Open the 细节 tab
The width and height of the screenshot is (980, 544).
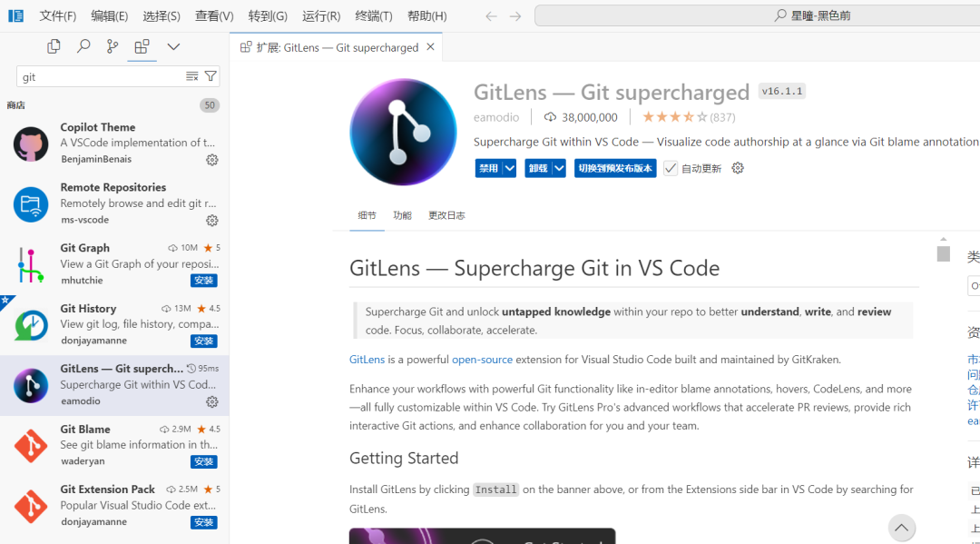coord(367,216)
